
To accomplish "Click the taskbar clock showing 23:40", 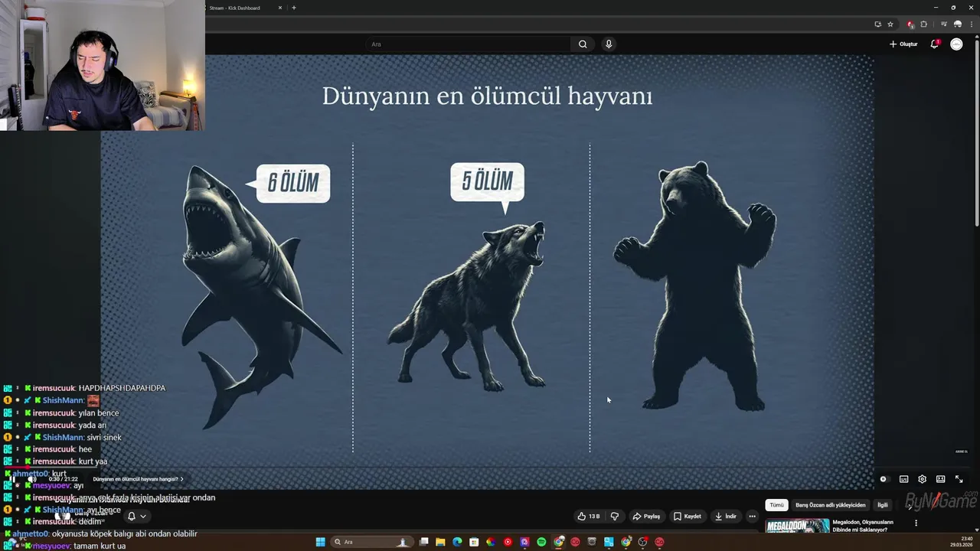I will 961,541.
